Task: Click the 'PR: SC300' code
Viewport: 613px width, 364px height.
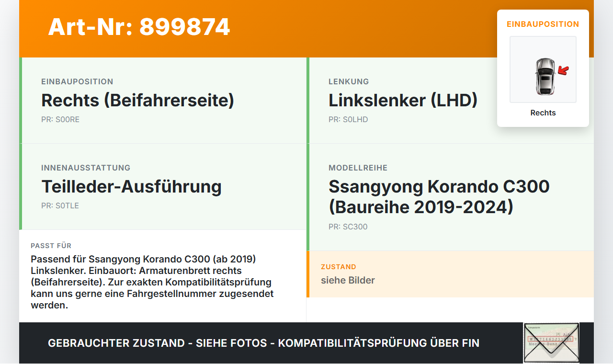Action: (348, 227)
